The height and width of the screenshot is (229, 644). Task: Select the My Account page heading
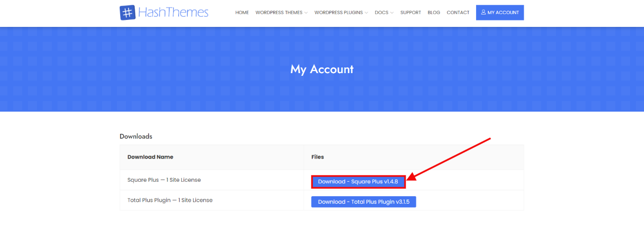[322, 69]
